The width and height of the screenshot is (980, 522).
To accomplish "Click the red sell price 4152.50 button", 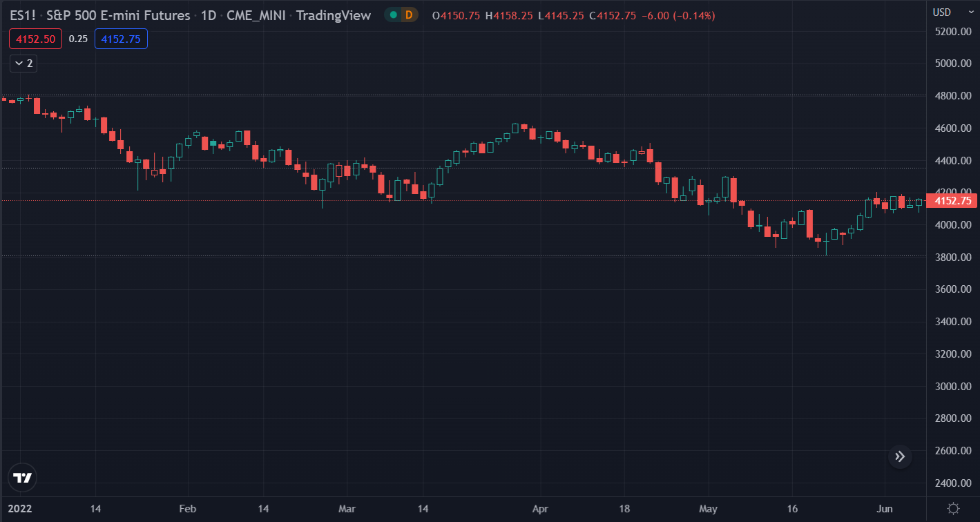I will (x=35, y=39).
